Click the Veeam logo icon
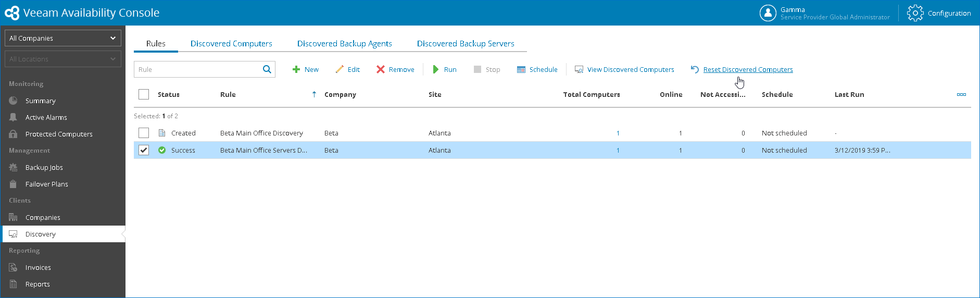 click(12, 13)
